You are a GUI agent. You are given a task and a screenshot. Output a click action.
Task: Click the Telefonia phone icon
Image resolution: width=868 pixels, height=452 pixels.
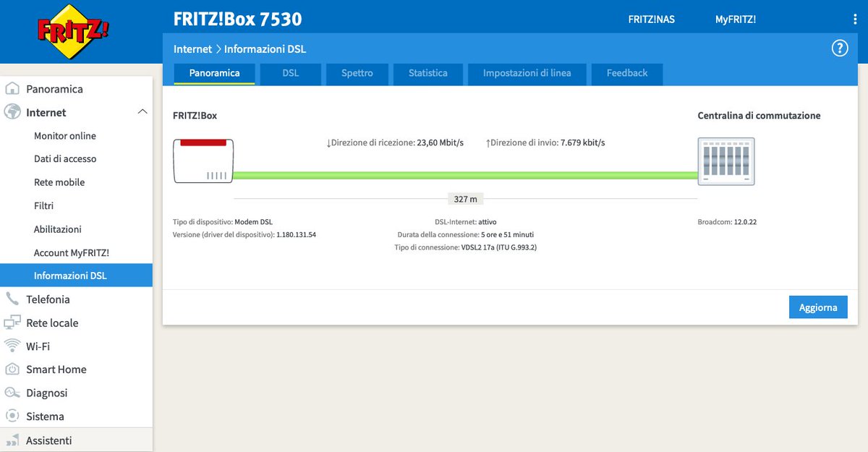12,299
